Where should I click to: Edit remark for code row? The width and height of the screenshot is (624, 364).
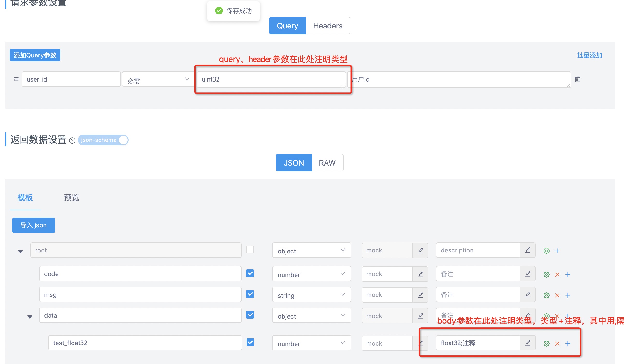pos(527,274)
